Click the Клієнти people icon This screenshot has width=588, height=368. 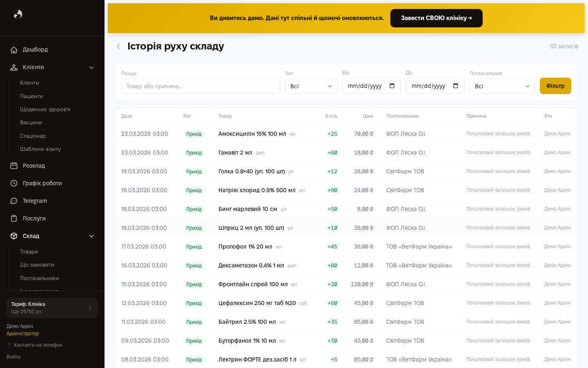(14, 67)
